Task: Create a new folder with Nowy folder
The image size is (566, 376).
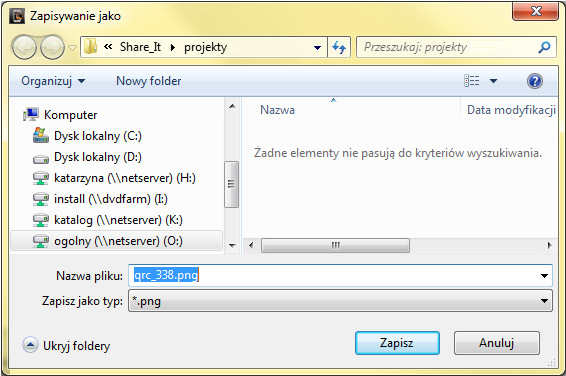Action: 148,81
